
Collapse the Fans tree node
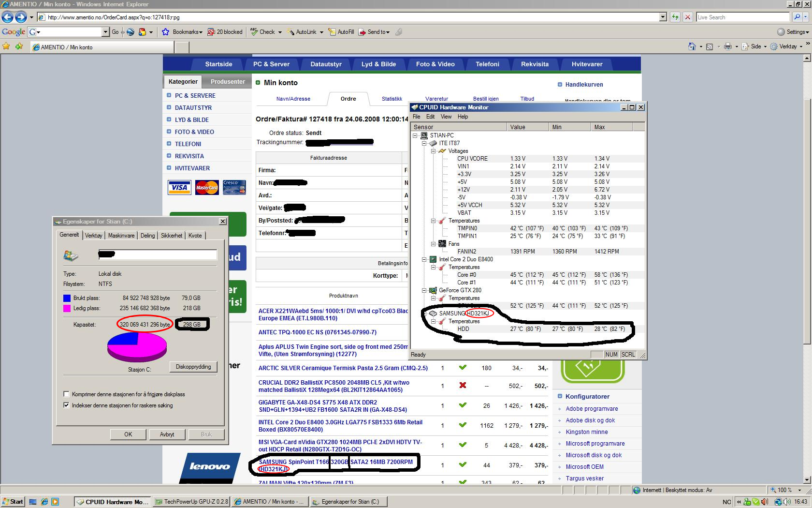tap(433, 244)
